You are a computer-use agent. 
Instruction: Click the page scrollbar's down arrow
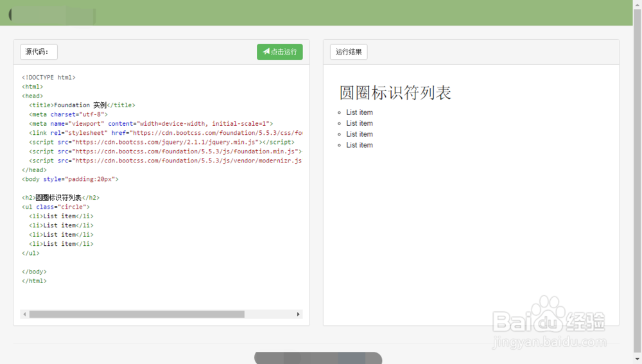(637, 360)
